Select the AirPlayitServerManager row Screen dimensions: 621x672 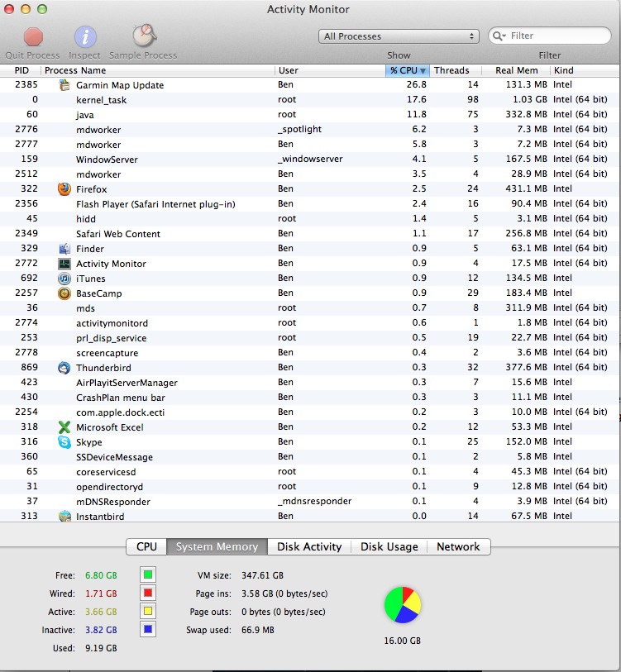310,382
